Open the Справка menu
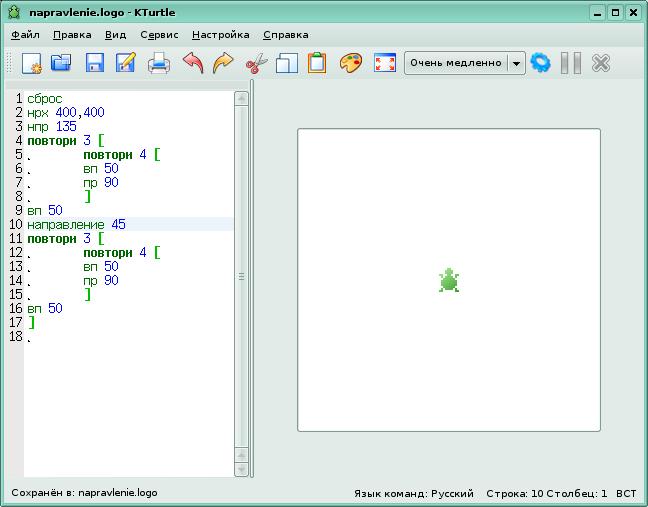648x507 pixels. [285, 34]
